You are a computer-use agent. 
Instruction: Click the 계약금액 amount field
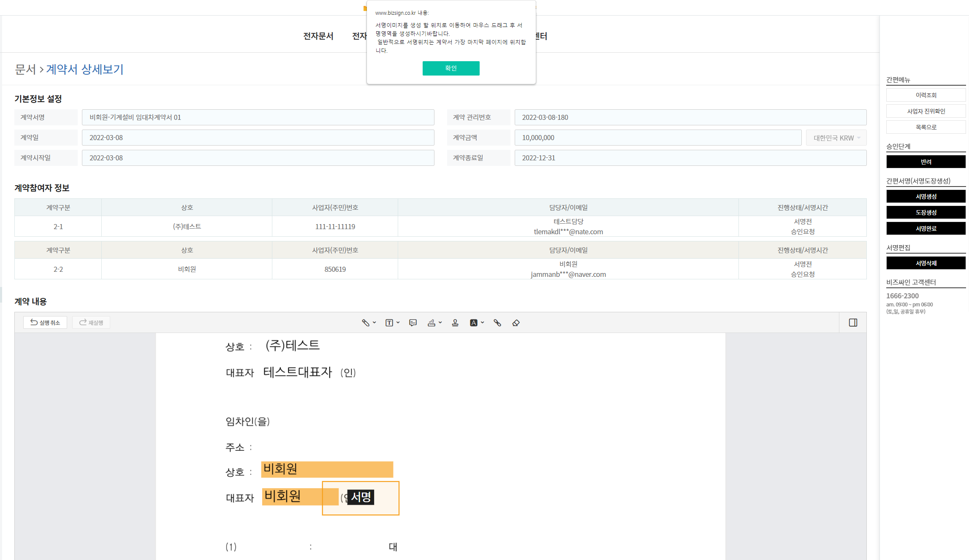658,138
